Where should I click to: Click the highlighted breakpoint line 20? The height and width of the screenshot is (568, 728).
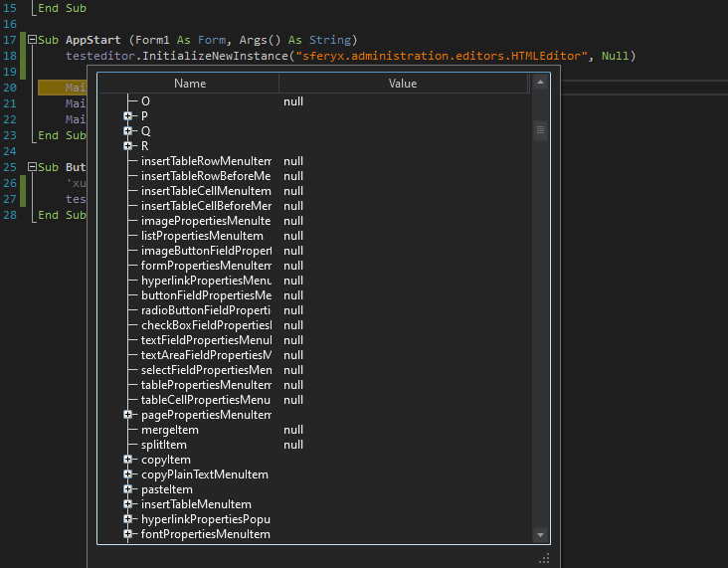coord(62,88)
